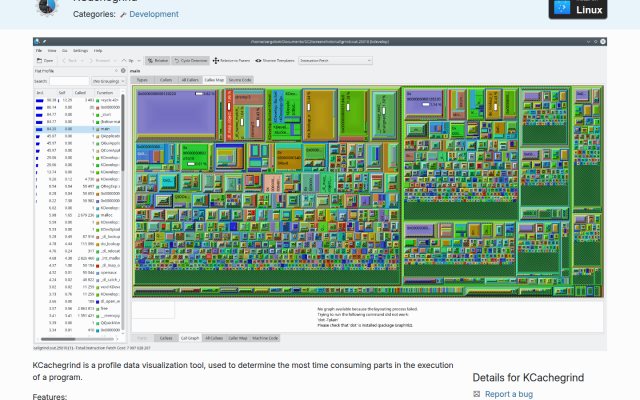Image resolution: width=640 pixels, height=400 pixels.
Task: Switch to the Machine Code tab
Action: (265, 338)
